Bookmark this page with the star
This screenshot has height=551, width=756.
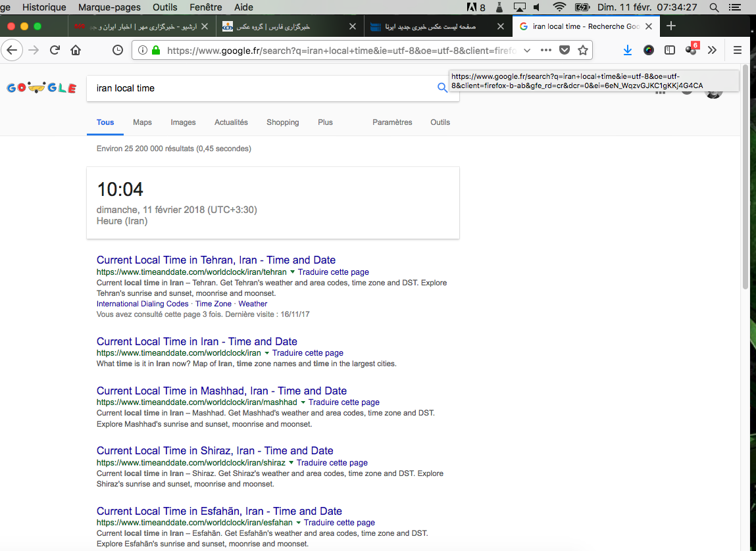583,50
